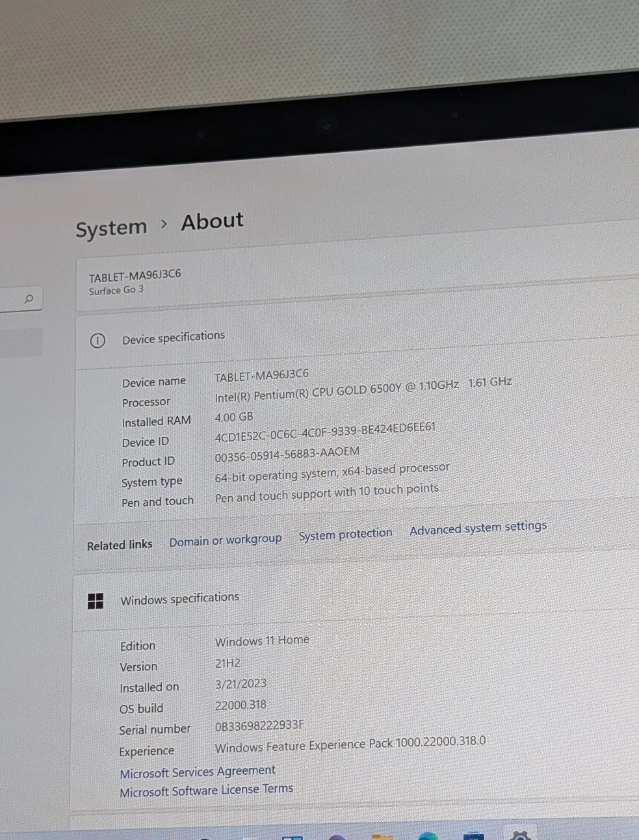Open Advanced system settings link

point(478,528)
